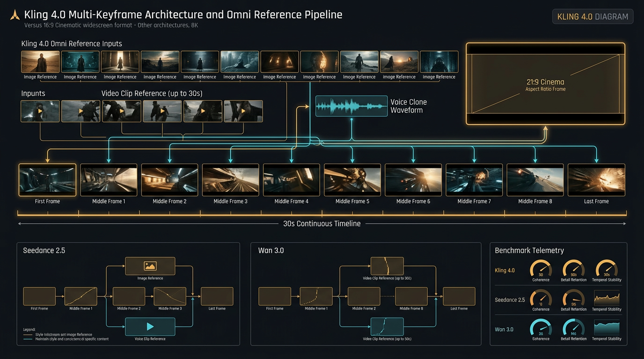
Task: Open the Wan 3.0 Temporal Stability chart
Action: (x=607, y=327)
